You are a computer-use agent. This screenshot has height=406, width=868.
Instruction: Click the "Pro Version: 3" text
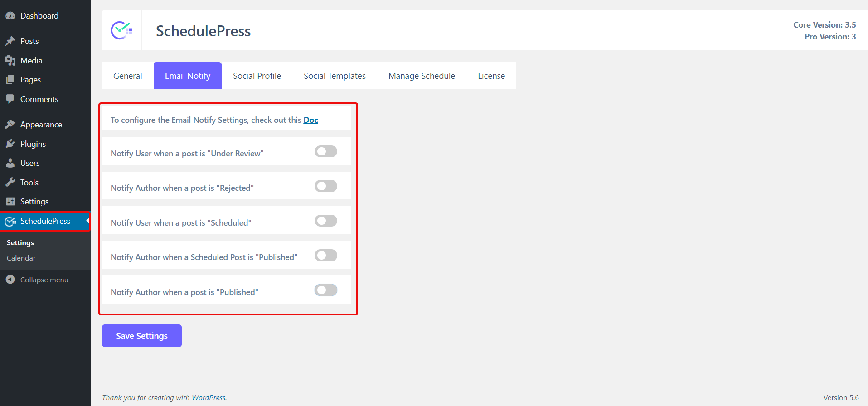pyautogui.click(x=830, y=37)
